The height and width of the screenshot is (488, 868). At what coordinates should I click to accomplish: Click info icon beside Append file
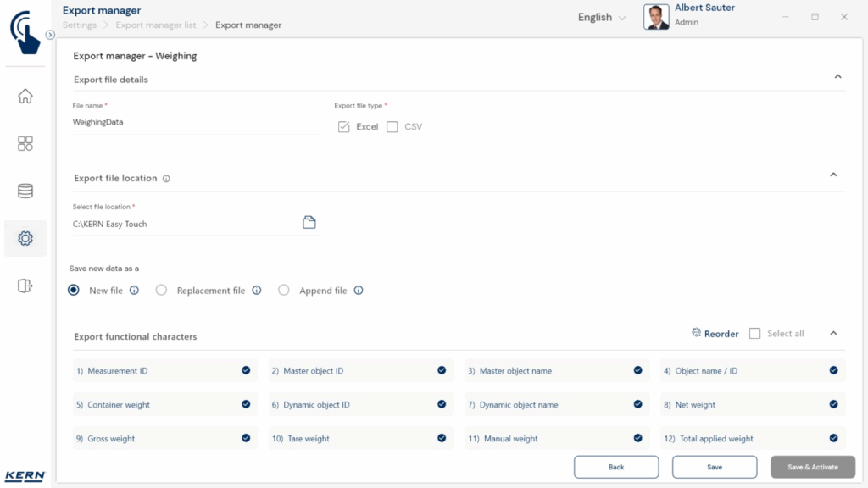pyautogui.click(x=359, y=291)
